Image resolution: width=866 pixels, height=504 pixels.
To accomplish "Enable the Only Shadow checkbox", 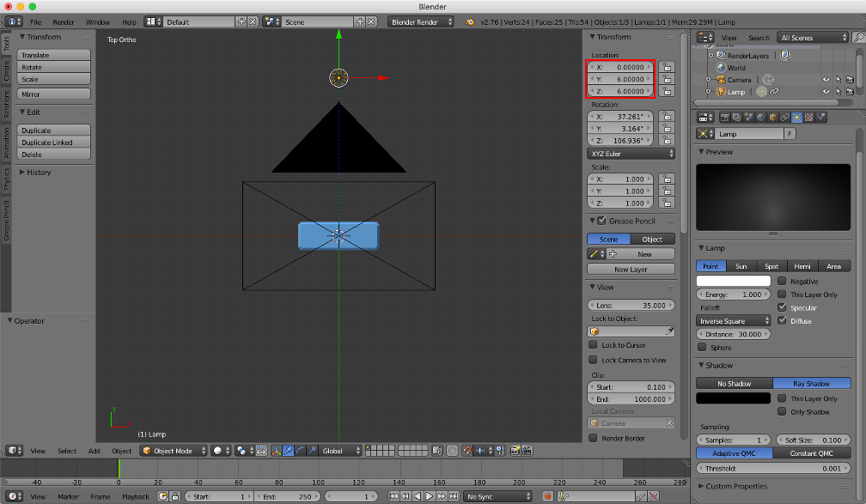I will coord(782,411).
